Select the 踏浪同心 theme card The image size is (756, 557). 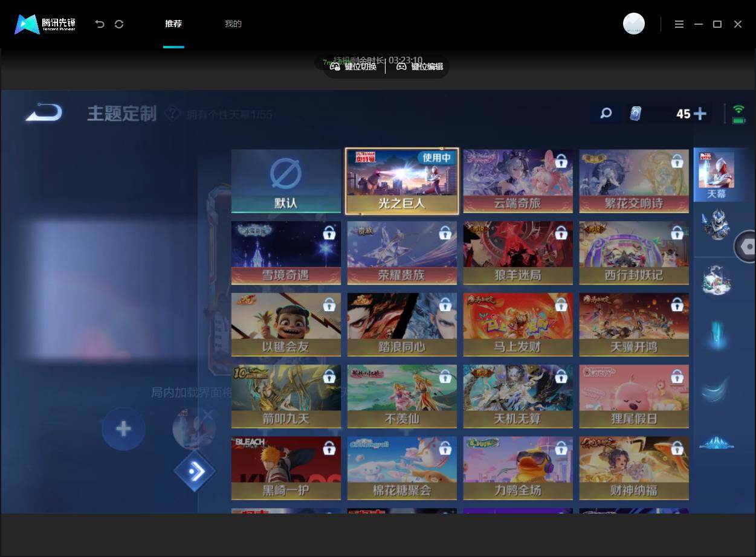coord(402,324)
